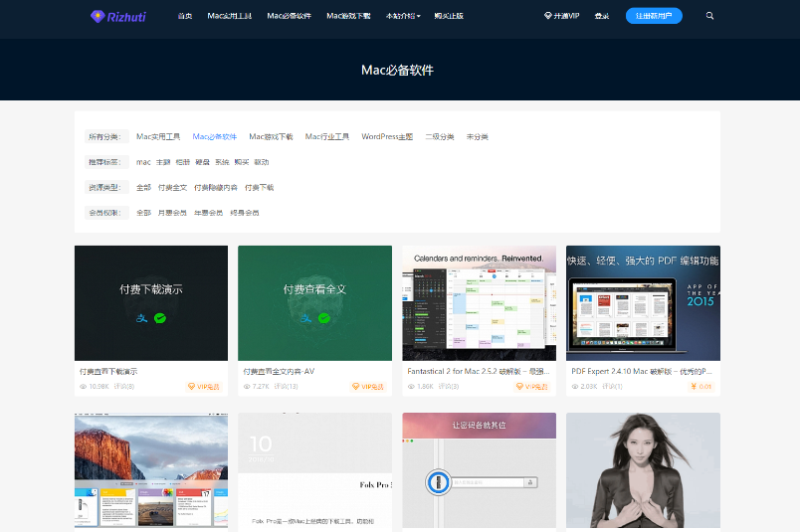Click 评论(13) under 付费查看全文内容-AV
This screenshot has height=532, width=800.
[x=286, y=387]
